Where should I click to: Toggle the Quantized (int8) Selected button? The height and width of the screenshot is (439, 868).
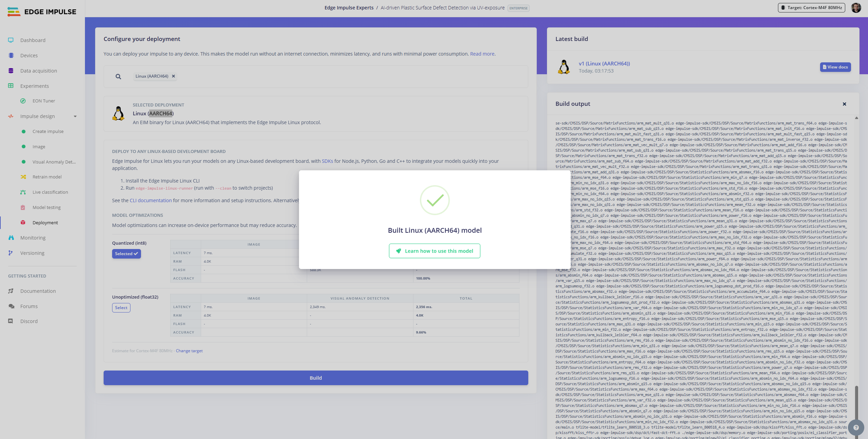point(126,254)
